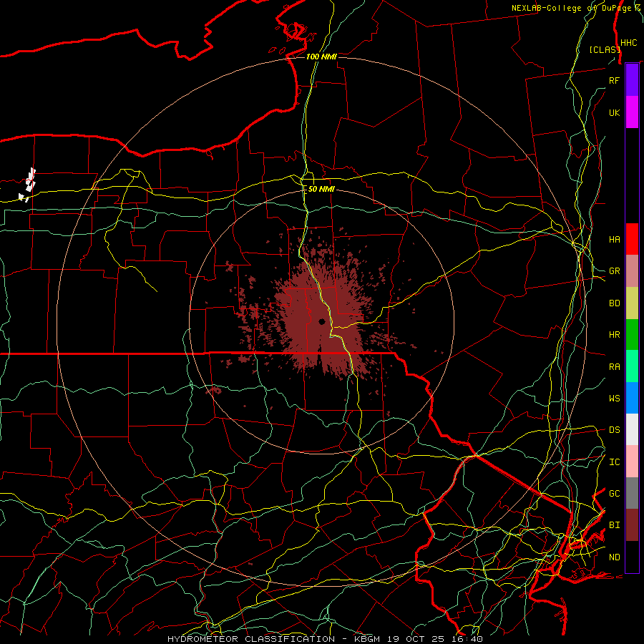The image size is (644, 644).
Task: Click the WS legend label
Action: (x=614, y=399)
